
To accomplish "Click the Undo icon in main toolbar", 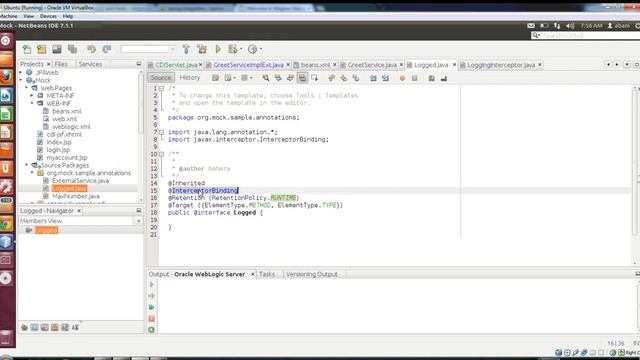I will [91, 49].
